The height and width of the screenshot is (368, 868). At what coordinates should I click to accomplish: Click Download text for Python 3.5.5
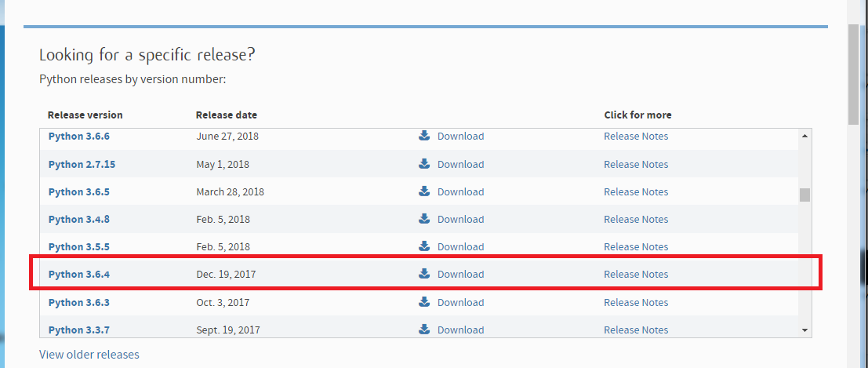(460, 246)
